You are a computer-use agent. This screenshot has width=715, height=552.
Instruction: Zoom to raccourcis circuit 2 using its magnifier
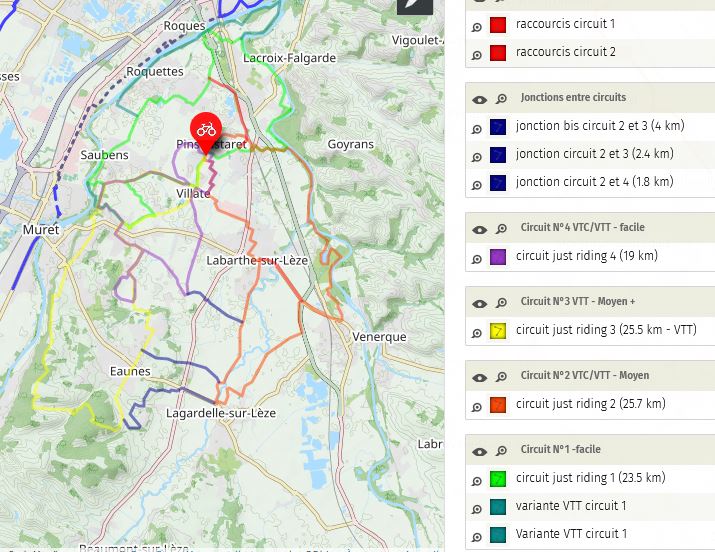click(477, 54)
